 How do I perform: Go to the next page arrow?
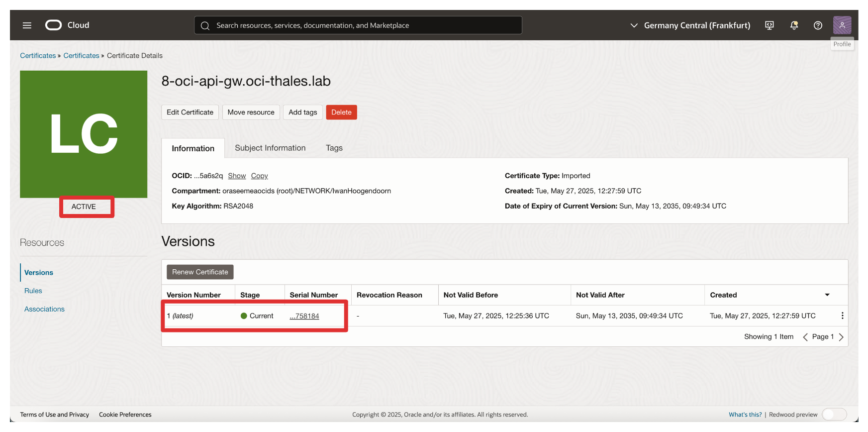(841, 337)
